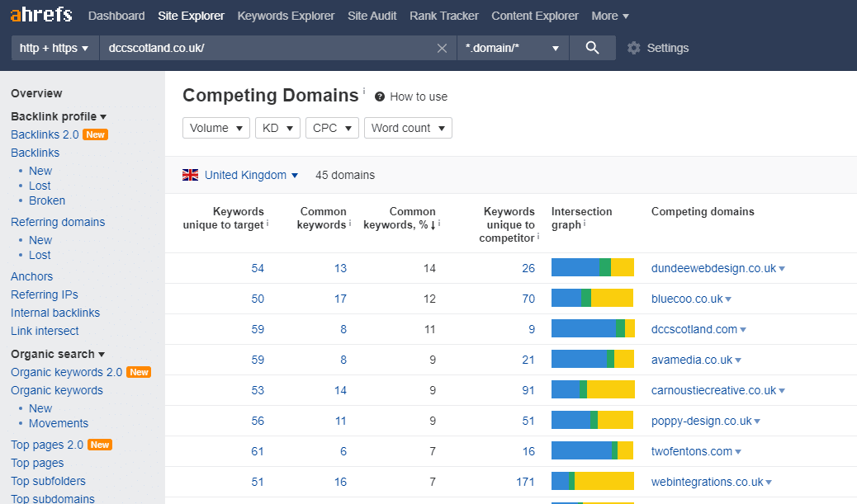Click the New badge beside Top pages 2.0
857x504 pixels.
click(x=99, y=445)
